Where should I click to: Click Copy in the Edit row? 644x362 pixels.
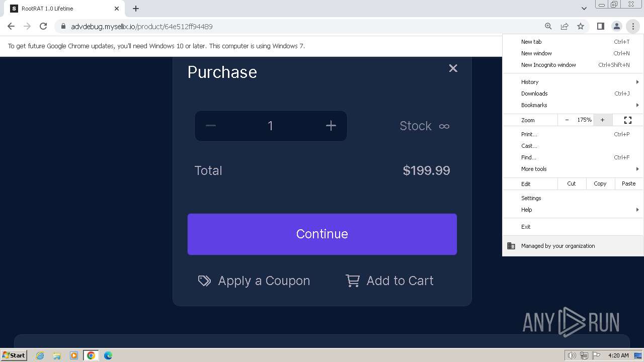click(600, 184)
